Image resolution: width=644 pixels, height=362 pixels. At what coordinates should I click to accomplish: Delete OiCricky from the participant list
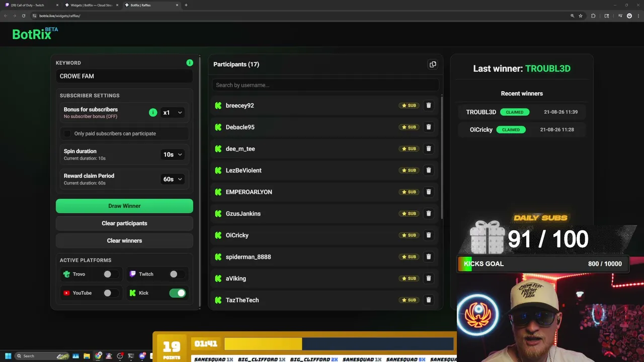429,235
